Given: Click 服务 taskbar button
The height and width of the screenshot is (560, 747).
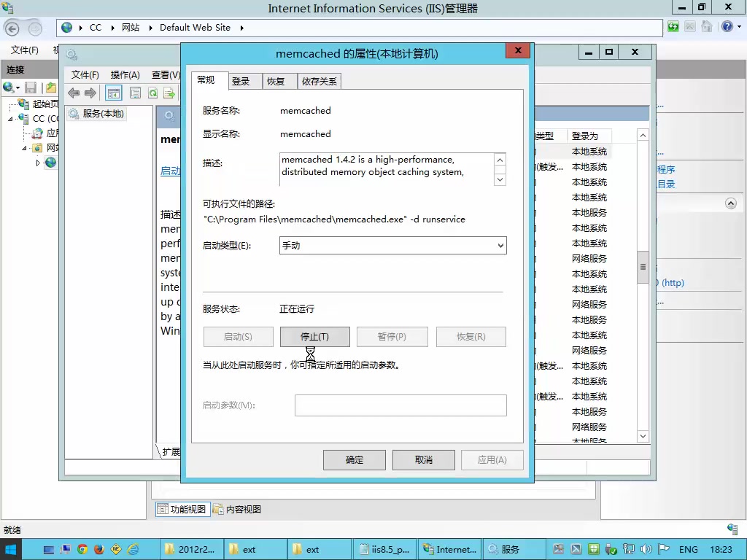Looking at the screenshot, I should tap(514, 549).
